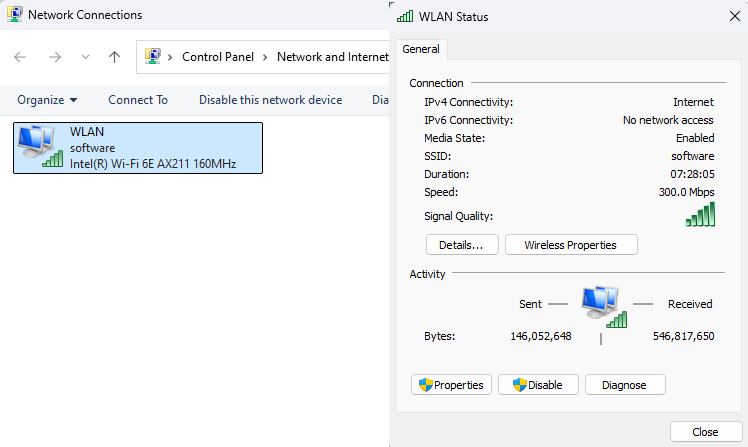Click the Signal Quality bars indicator
Screen dimensions: 748x447
pos(700,215)
